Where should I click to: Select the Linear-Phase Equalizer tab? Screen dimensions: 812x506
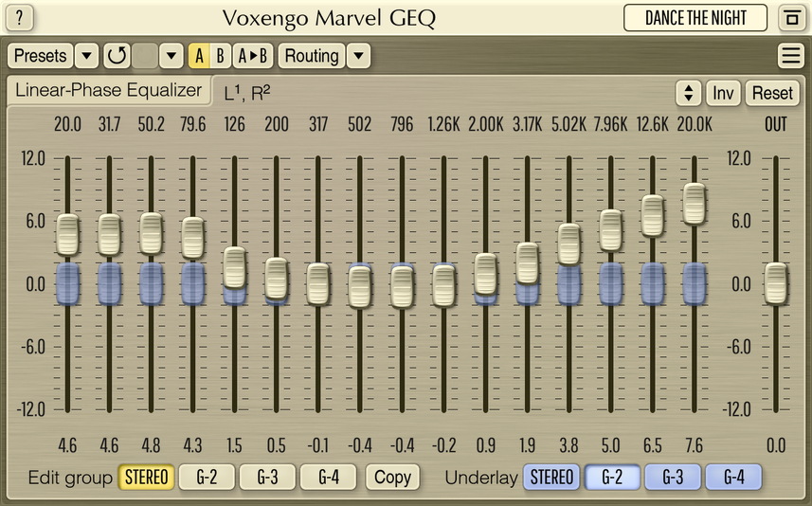(109, 91)
